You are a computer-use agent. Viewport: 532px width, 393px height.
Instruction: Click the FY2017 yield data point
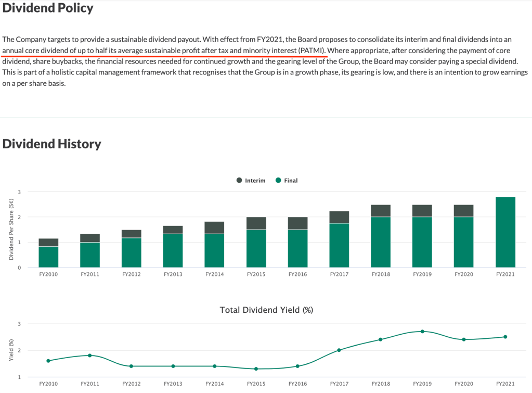(x=339, y=350)
